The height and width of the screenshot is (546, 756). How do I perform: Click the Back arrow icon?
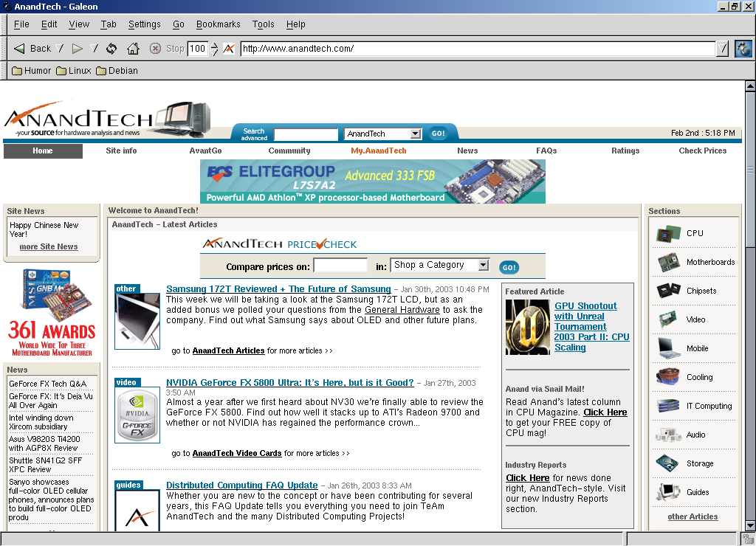click(x=19, y=48)
